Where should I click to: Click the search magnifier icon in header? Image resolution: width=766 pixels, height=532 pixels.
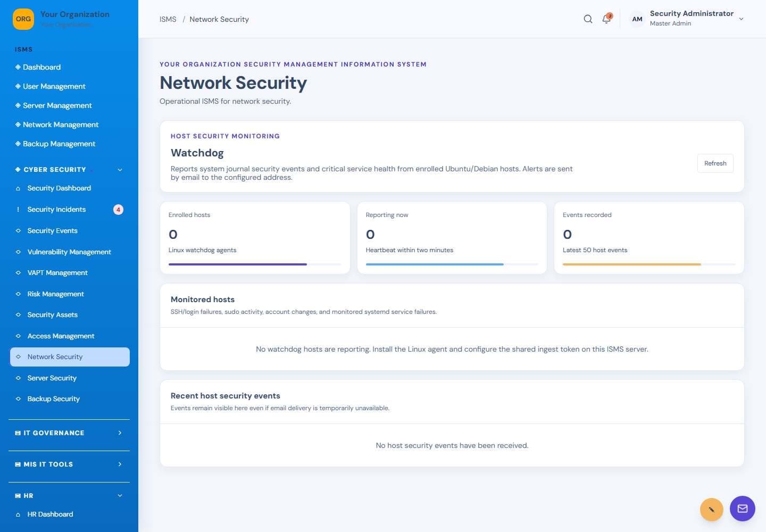pyautogui.click(x=588, y=19)
